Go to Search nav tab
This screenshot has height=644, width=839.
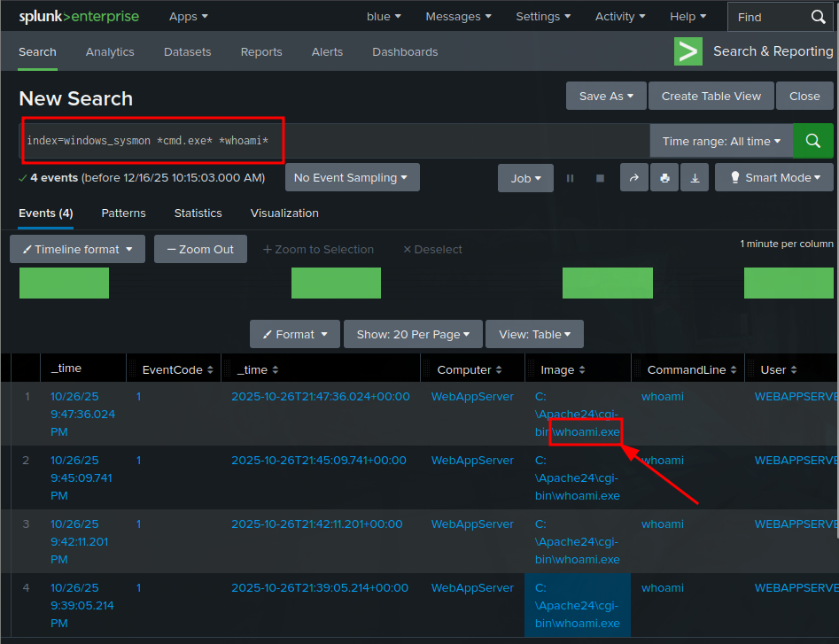coord(37,52)
